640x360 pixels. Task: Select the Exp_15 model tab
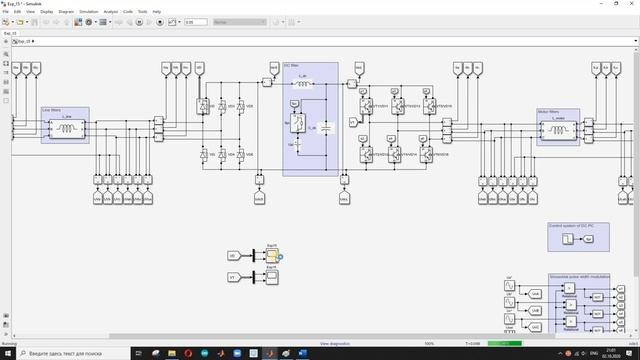[10, 33]
